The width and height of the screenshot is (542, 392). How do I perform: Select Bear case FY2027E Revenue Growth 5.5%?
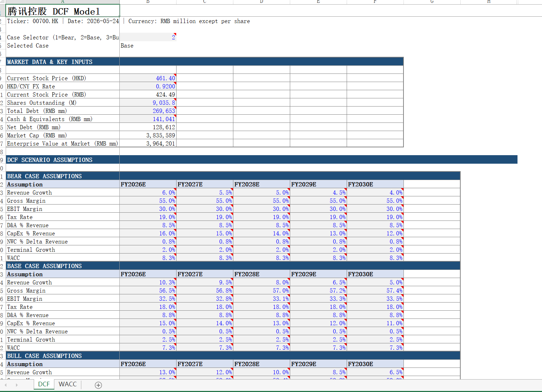(x=205, y=192)
